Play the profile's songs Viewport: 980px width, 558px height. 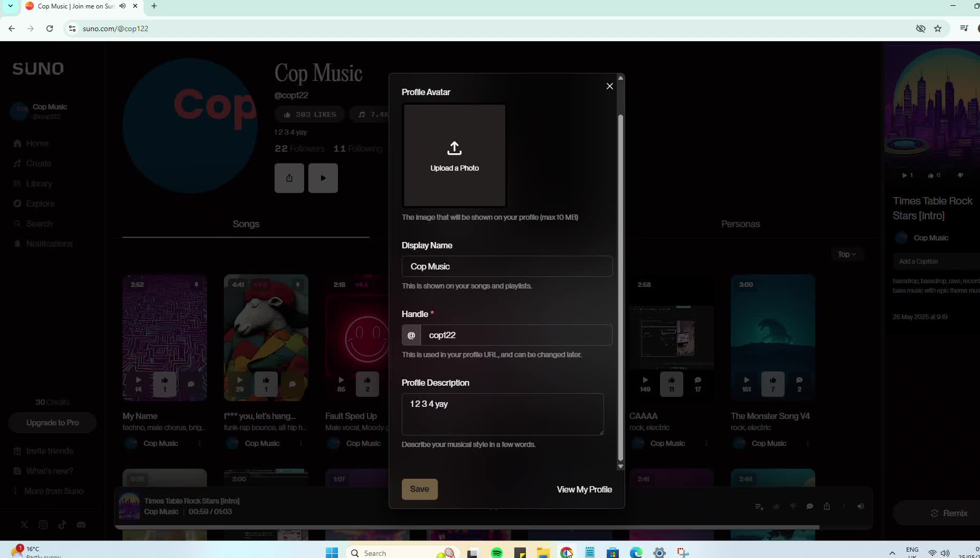pos(323,178)
